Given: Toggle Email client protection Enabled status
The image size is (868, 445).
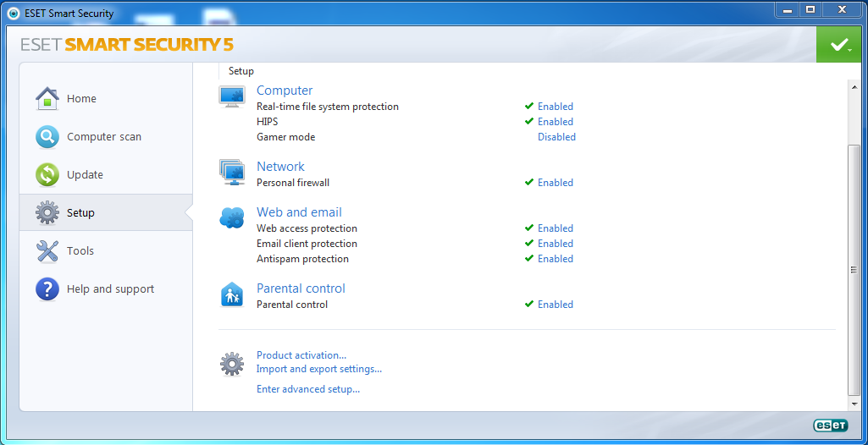Looking at the screenshot, I should point(556,244).
